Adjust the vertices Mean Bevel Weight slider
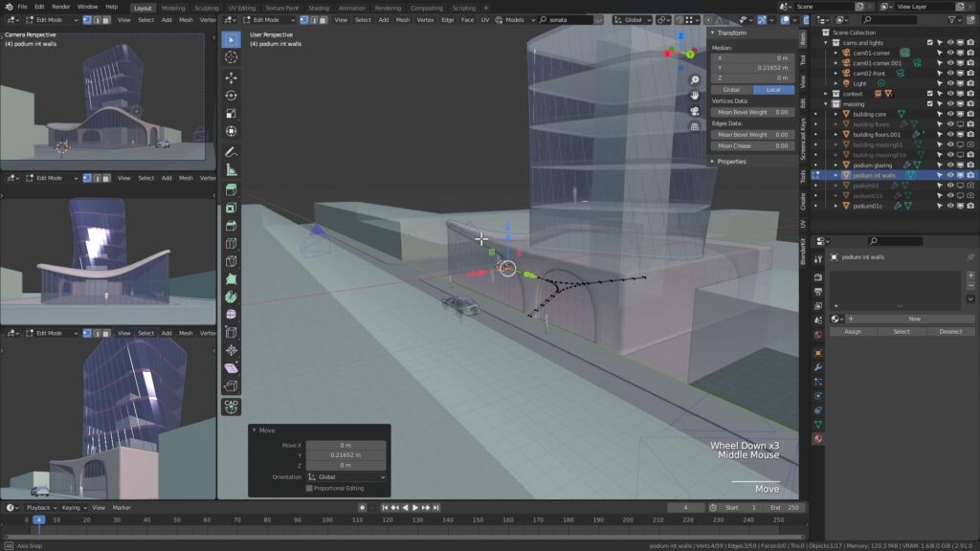 (x=752, y=113)
